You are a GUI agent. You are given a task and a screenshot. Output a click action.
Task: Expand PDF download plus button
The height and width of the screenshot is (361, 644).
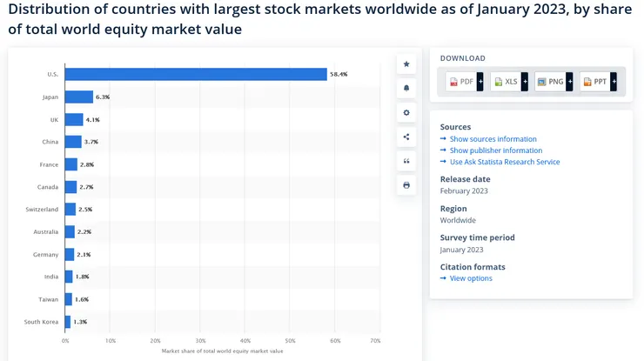click(480, 82)
